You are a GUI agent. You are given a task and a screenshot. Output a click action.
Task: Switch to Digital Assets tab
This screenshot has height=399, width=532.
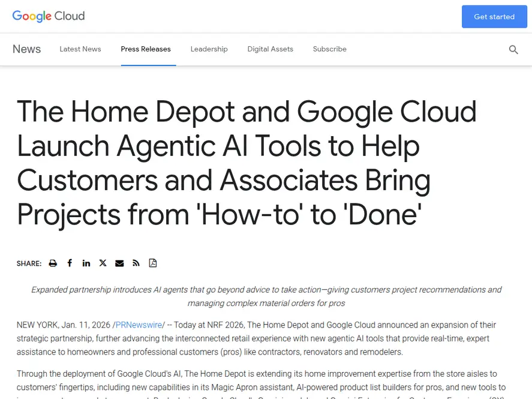[x=270, y=49]
